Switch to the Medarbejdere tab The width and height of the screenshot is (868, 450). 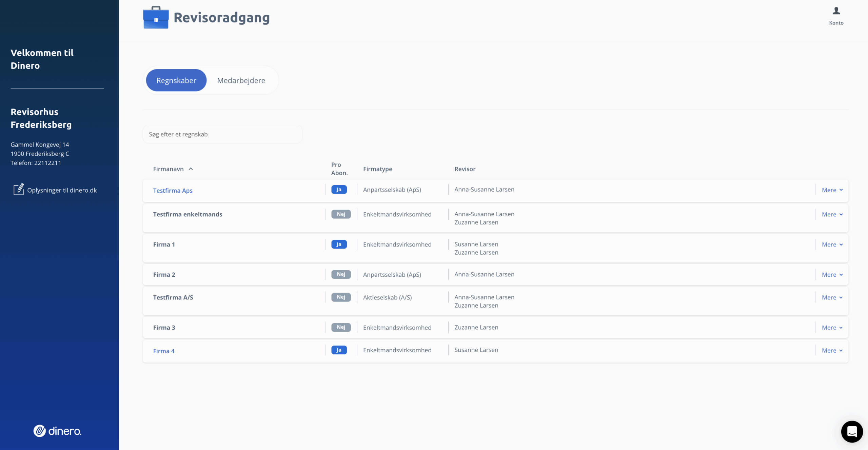click(241, 80)
